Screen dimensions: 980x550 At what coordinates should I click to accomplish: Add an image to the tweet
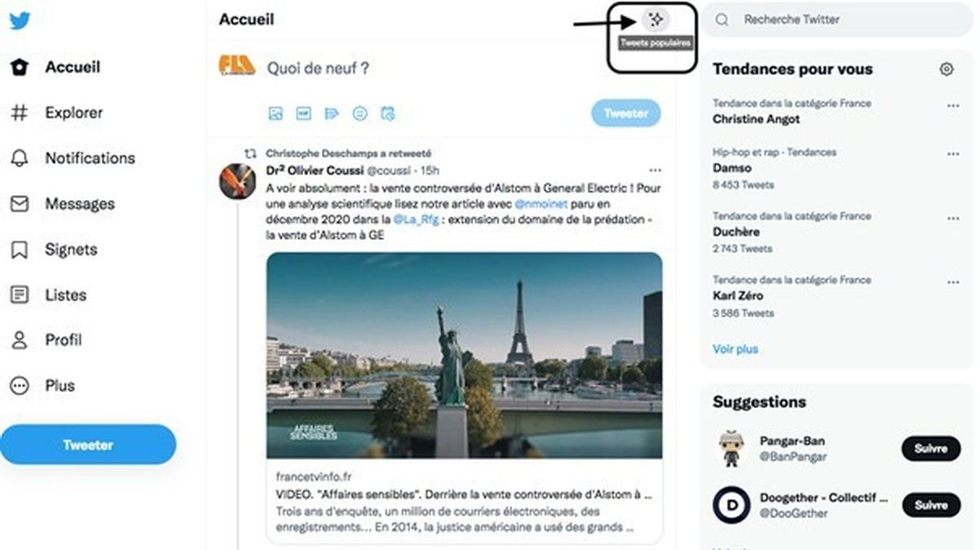tap(276, 113)
